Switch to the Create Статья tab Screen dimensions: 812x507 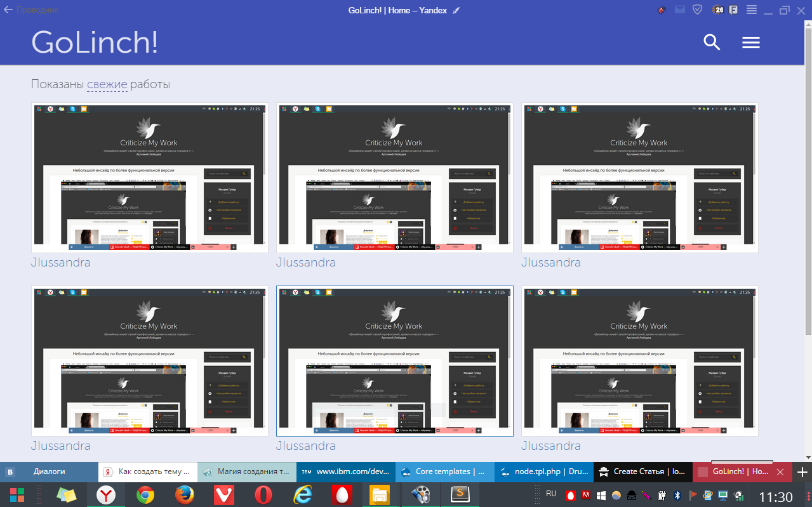(643, 471)
